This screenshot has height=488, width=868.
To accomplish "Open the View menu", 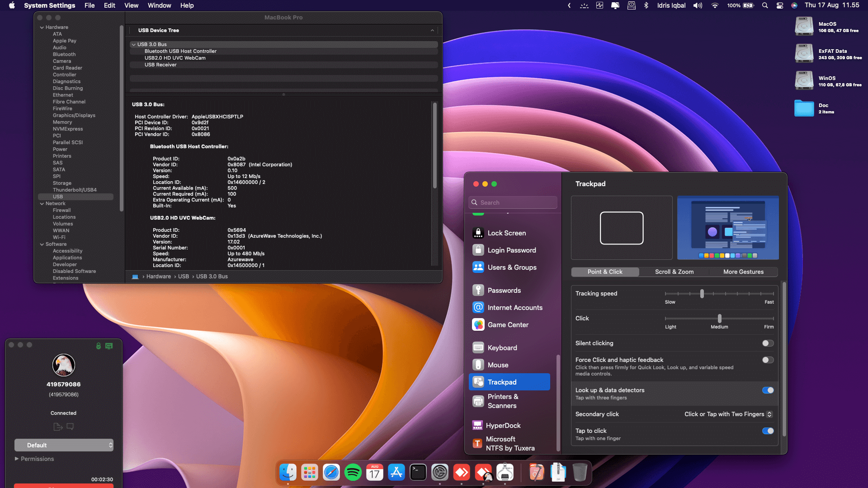I will (x=131, y=5).
